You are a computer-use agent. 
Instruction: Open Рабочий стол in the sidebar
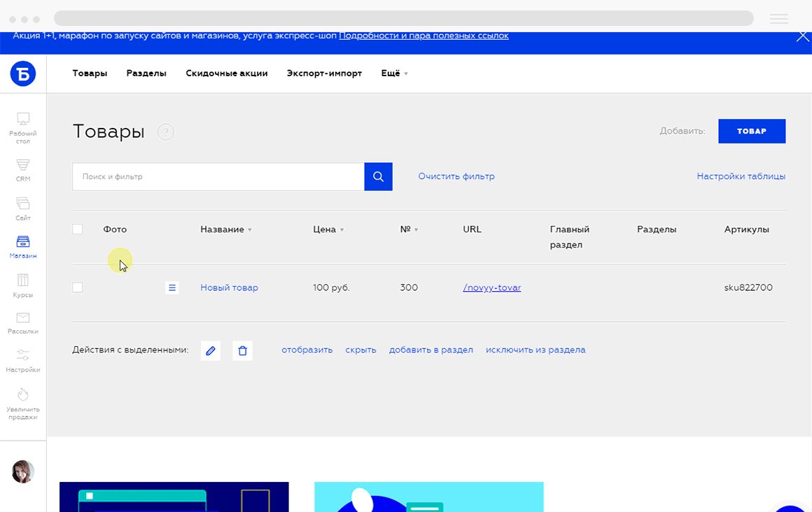[x=23, y=128]
